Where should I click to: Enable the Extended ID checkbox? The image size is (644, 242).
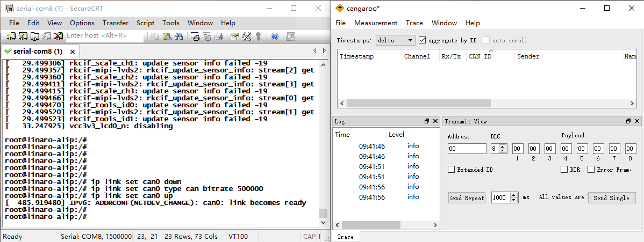[451, 170]
